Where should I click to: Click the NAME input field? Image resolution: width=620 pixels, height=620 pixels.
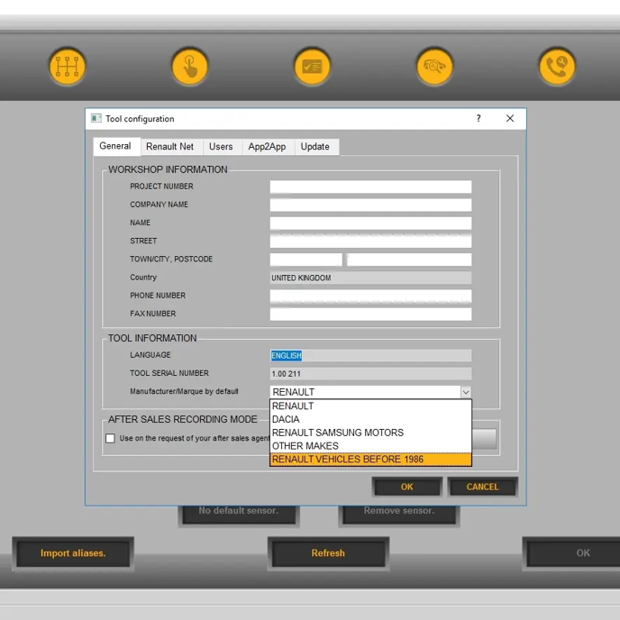tap(370, 223)
